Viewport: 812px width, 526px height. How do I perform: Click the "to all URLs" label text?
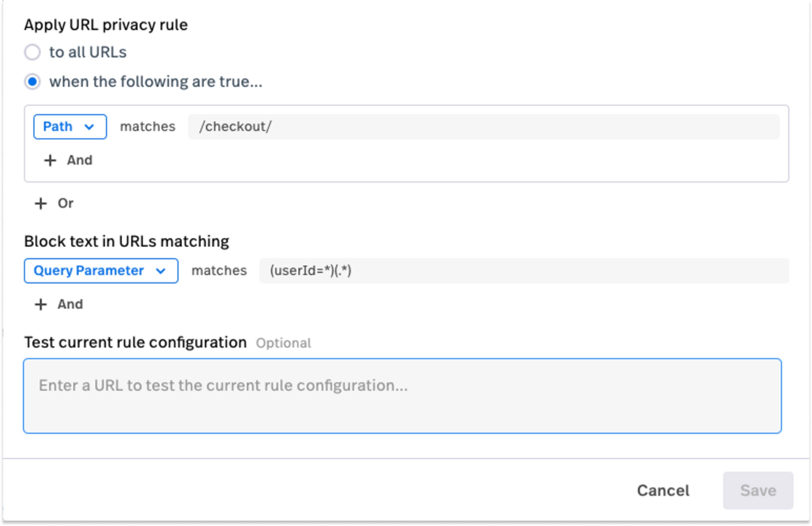point(88,52)
